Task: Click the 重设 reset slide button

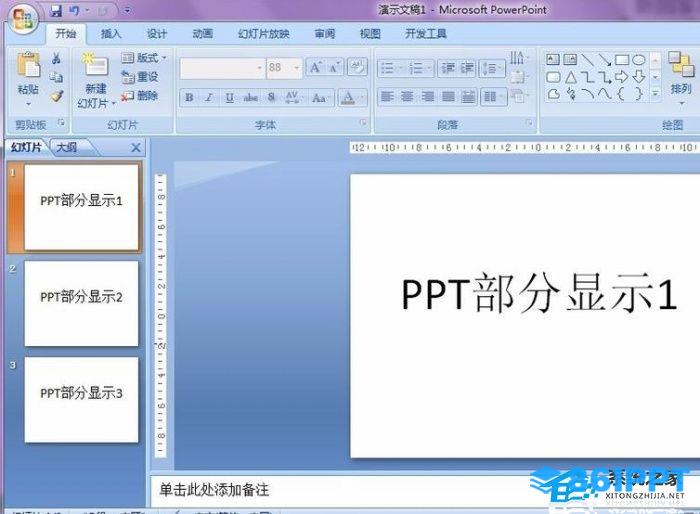Action: (140, 77)
